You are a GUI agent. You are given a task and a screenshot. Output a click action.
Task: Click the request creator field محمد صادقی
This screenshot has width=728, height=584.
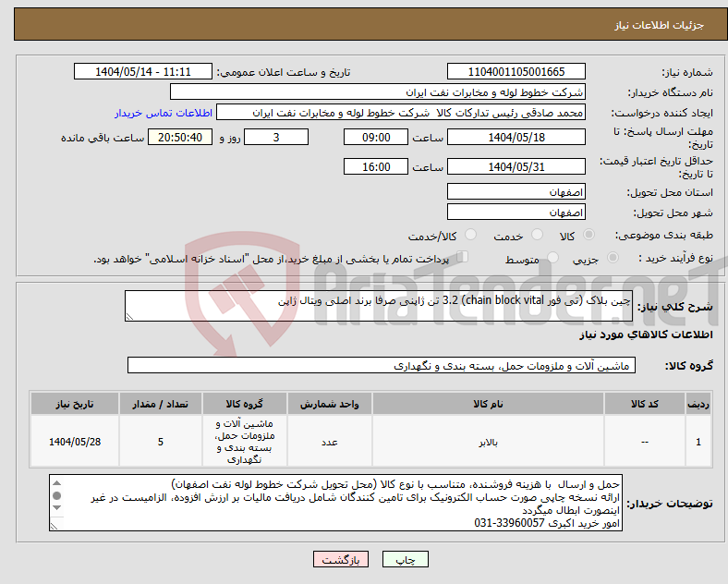tap(401, 113)
